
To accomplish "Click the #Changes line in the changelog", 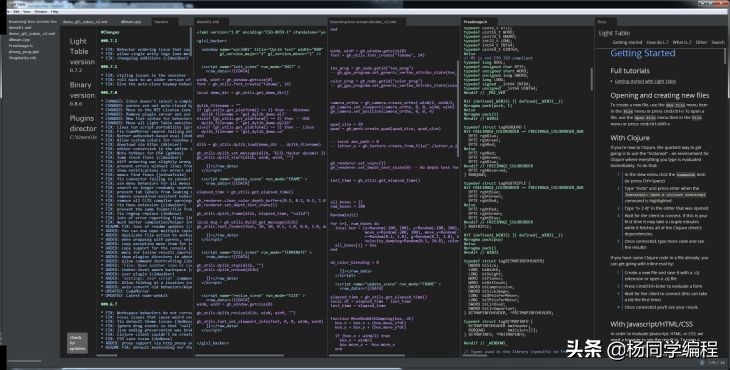I will click(x=110, y=32).
